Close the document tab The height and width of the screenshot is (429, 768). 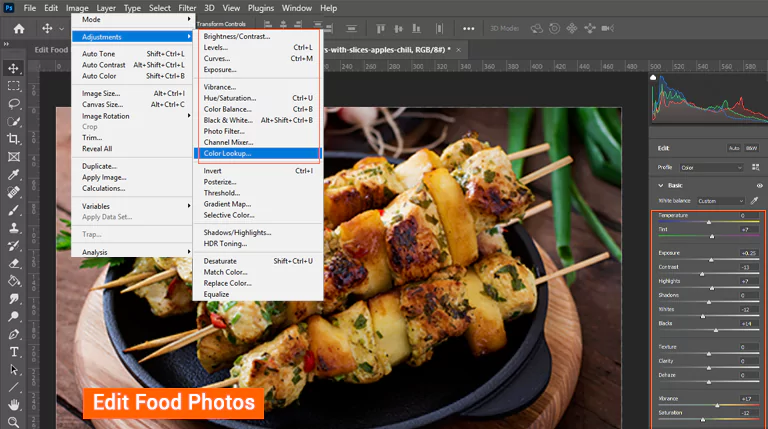[458, 50]
